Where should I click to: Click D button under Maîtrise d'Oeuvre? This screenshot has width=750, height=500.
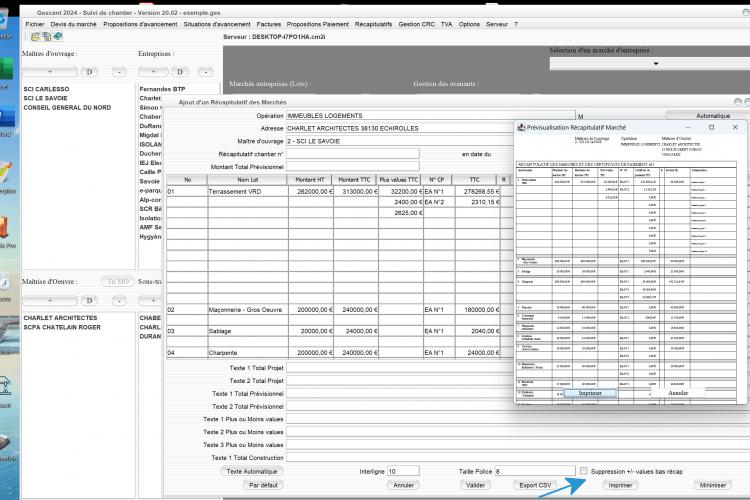click(x=89, y=300)
